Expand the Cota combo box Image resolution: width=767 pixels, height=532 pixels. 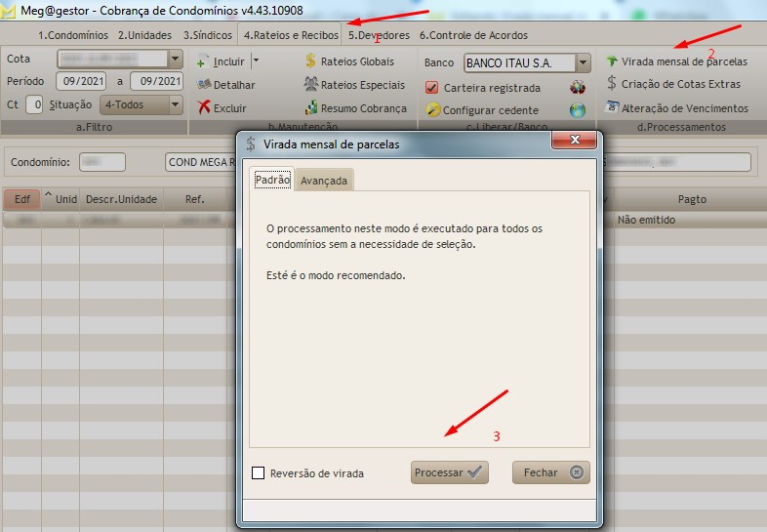pyautogui.click(x=175, y=59)
